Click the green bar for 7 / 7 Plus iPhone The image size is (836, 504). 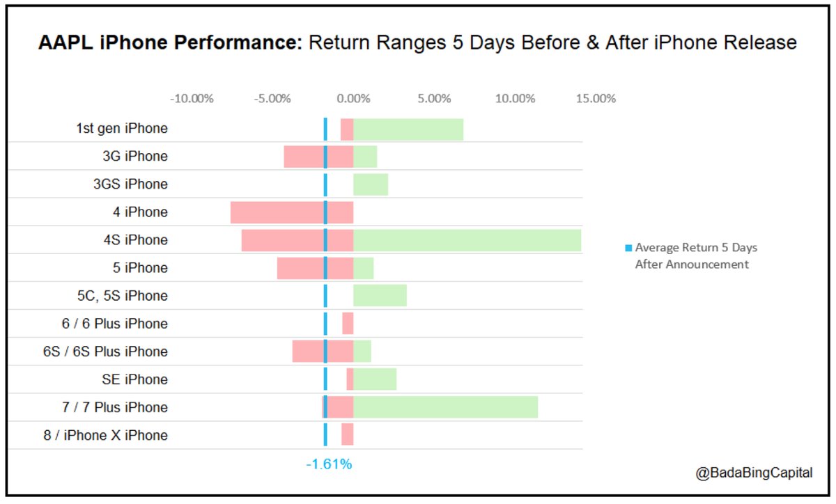(446, 407)
